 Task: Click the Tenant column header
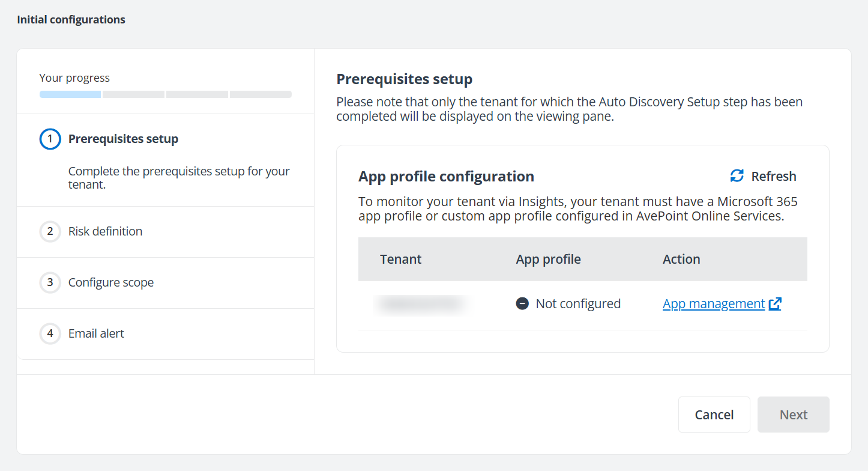click(x=401, y=259)
